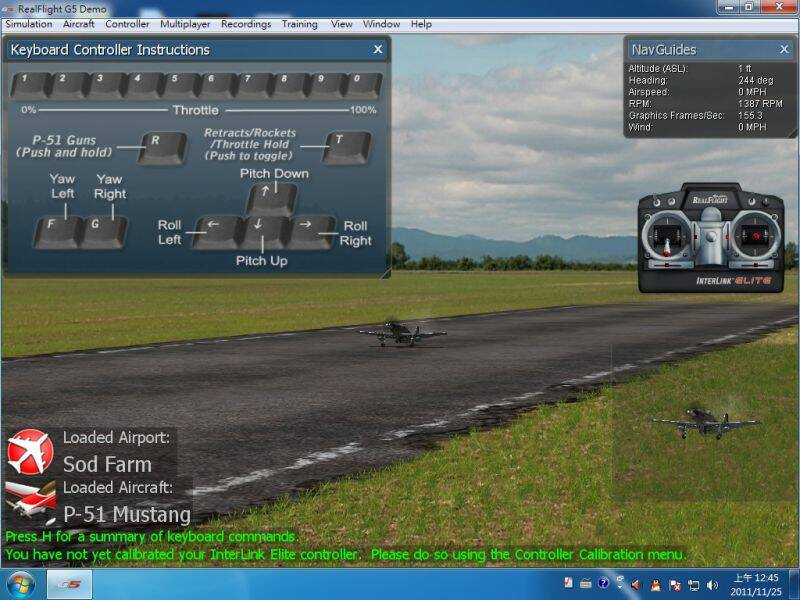
Task: Click the 'Sod Farm' airport name
Action: pyautogui.click(x=107, y=465)
